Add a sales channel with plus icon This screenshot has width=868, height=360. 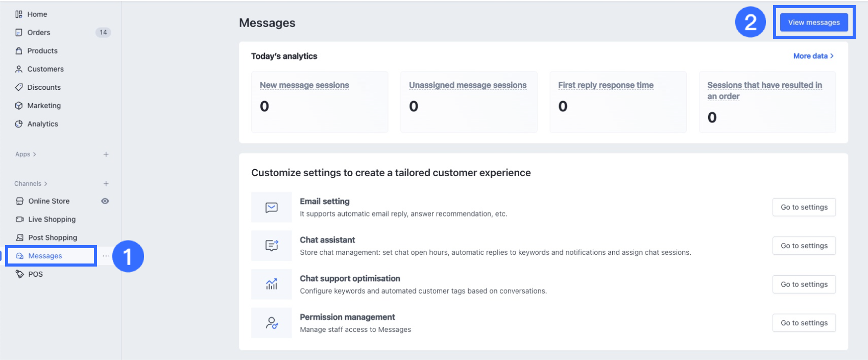click(106, 184)
